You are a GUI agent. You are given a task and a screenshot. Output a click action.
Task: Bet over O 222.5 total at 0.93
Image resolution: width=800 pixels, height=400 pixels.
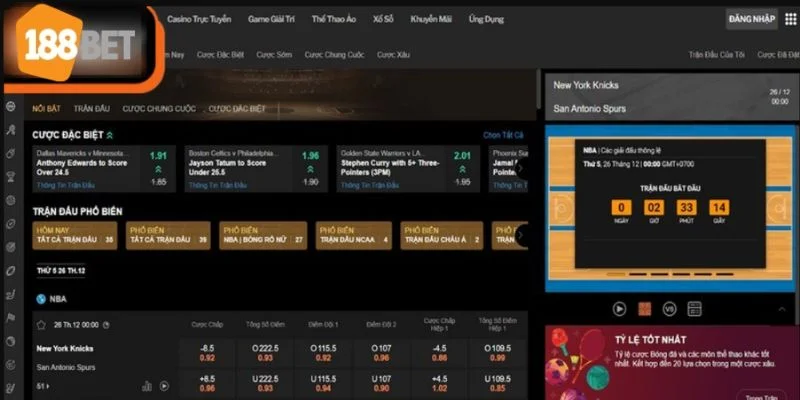(x=265, y=353)
